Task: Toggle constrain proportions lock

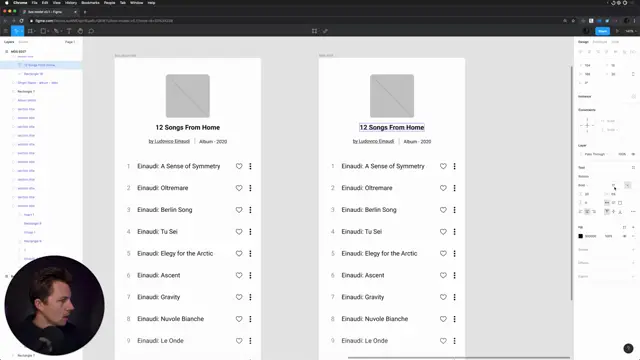Action: (633, 74)
